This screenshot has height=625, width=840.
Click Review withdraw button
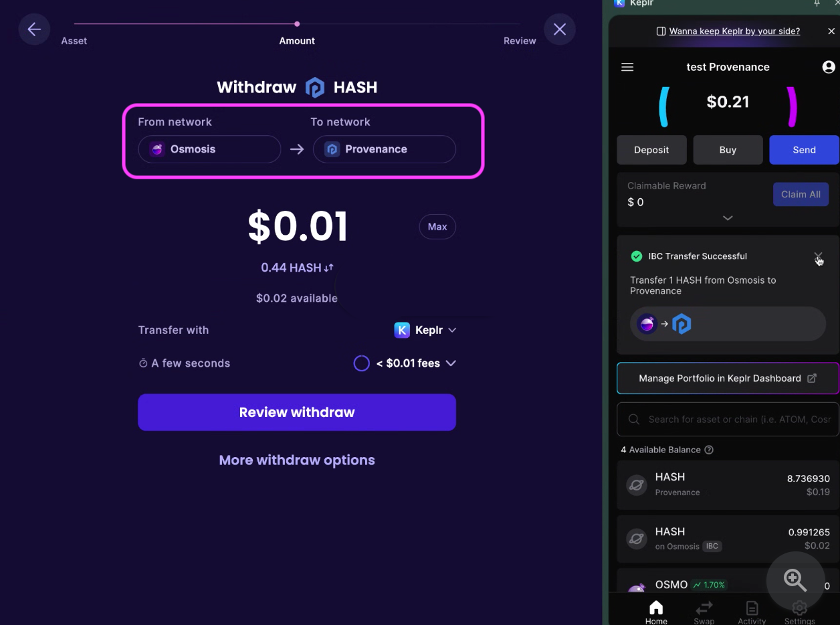[297, 412]
